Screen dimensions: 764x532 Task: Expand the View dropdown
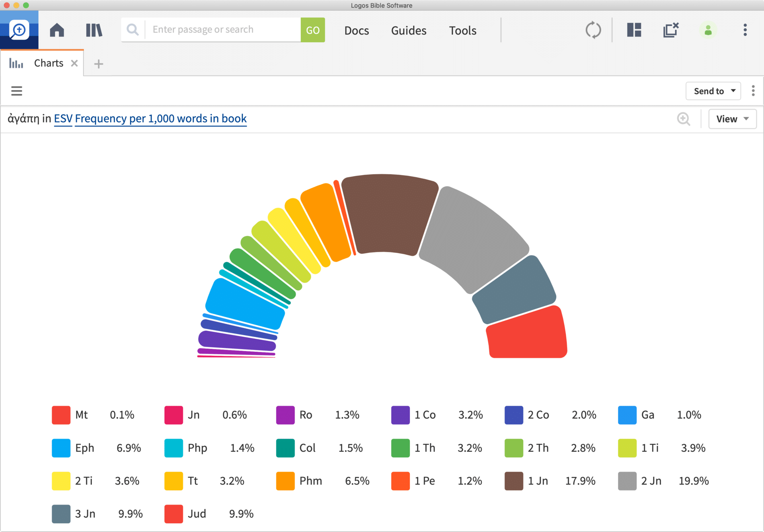[732, 119]
